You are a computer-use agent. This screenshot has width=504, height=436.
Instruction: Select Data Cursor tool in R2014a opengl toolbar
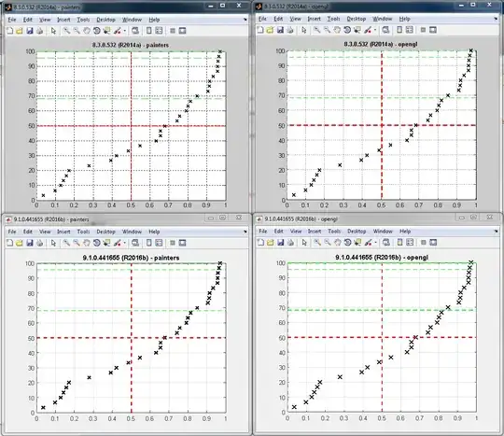click(357, 30)
